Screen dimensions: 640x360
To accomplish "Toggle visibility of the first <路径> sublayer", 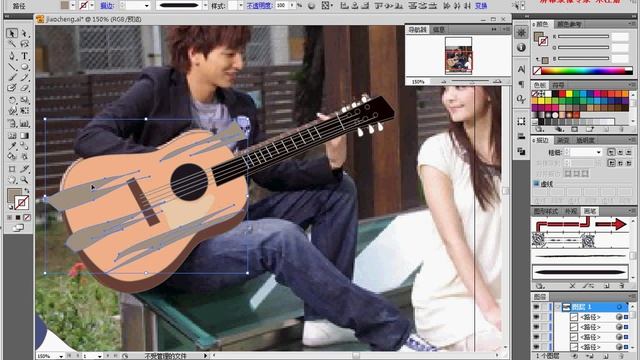I will pos(536,317).
